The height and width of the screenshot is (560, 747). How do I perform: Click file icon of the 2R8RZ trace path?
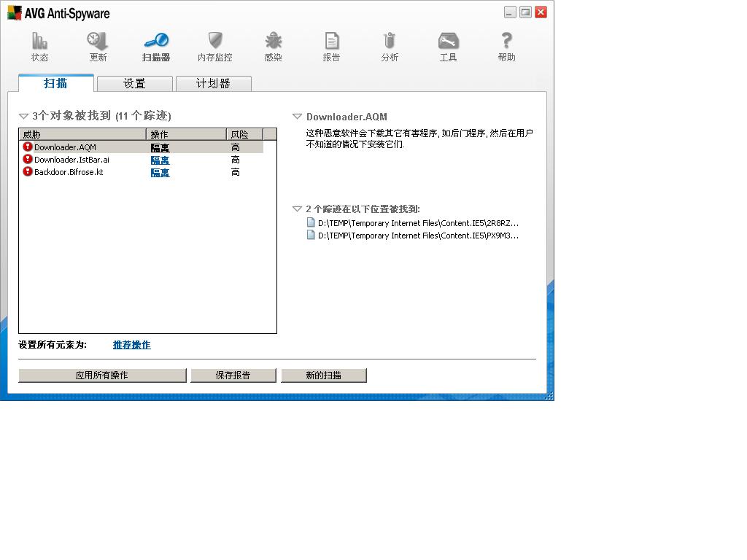311,222
